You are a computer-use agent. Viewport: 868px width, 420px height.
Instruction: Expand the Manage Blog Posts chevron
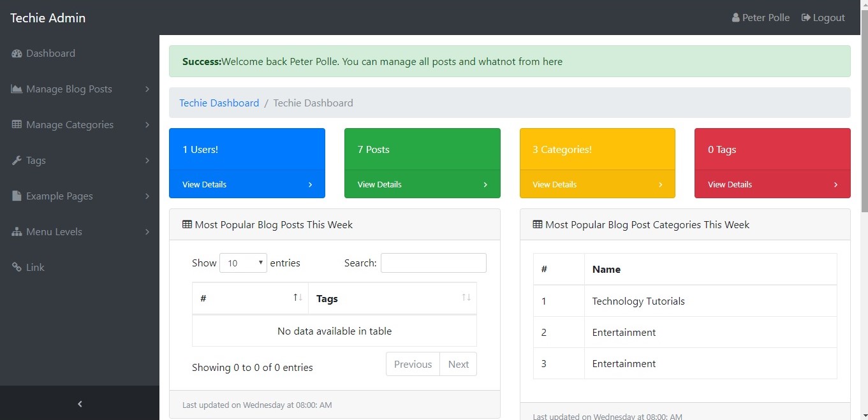[x=147, y=89]
